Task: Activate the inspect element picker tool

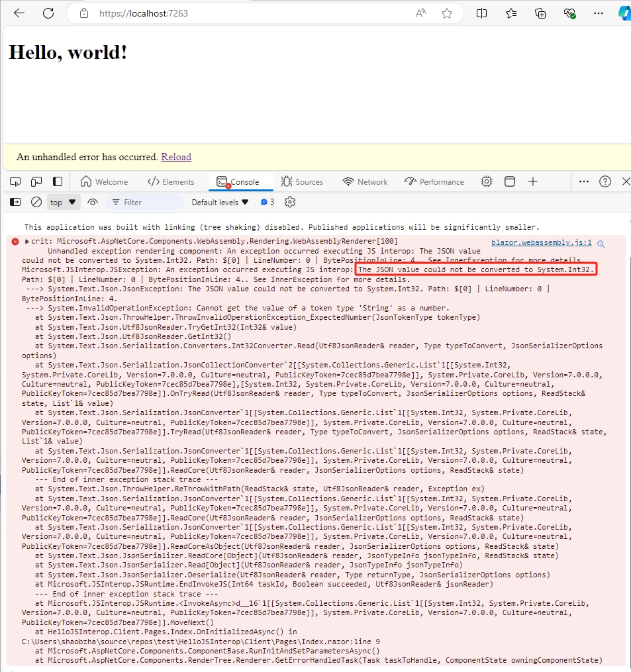Action: [x=15, y=181]
